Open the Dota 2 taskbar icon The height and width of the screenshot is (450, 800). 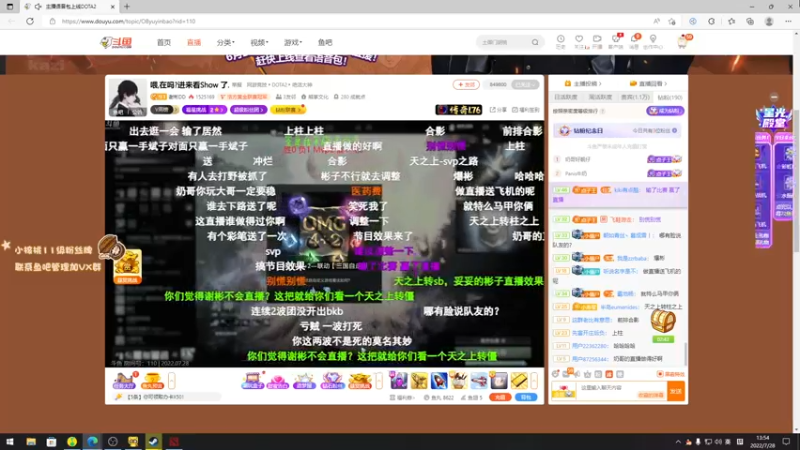pos(174,442)
